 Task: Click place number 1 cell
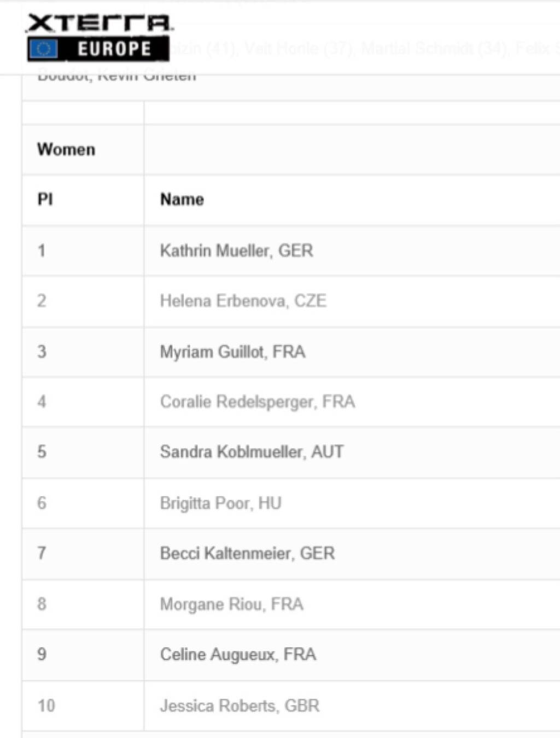[42, 251]
